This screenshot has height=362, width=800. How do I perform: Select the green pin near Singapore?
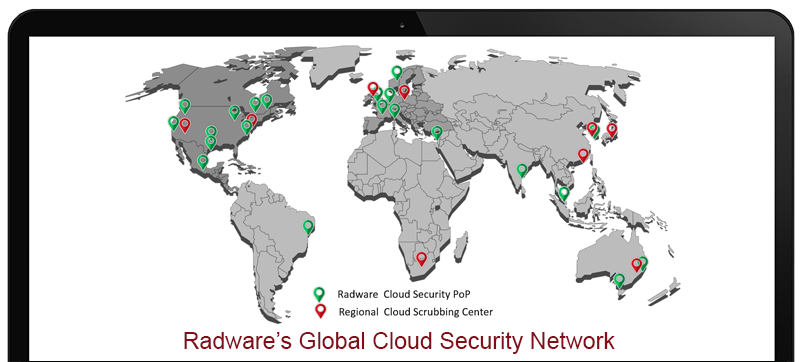coord(563,194)
